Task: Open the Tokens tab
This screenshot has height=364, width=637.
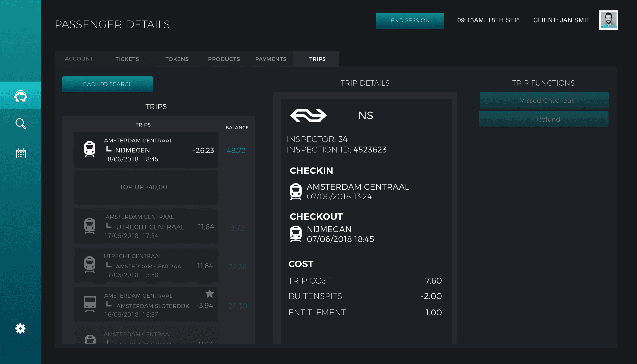Action: pyautogui.click(x=177, y=59)
